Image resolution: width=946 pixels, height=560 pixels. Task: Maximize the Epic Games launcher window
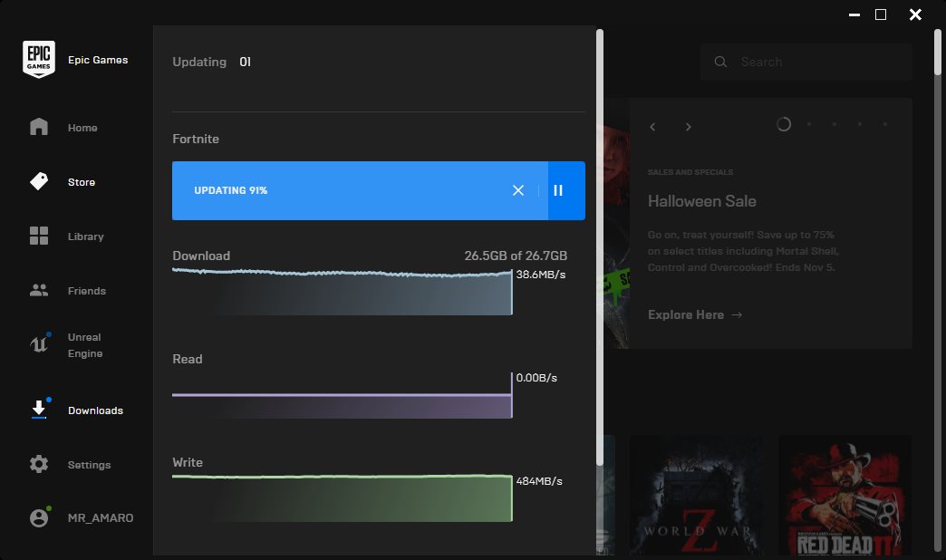point(881,14)
